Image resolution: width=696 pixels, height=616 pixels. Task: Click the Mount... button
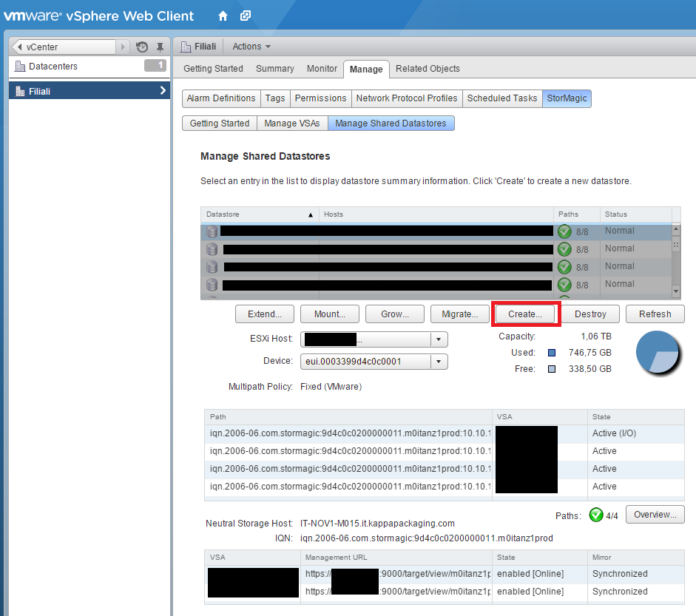tap(329, 314)
